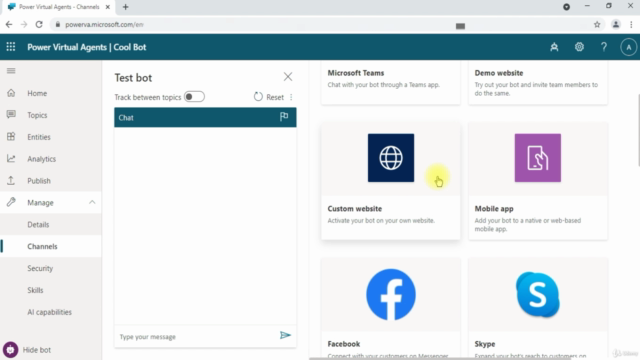Click the Mobile app title
640x360 pixels.
click(x=494, y=209)
